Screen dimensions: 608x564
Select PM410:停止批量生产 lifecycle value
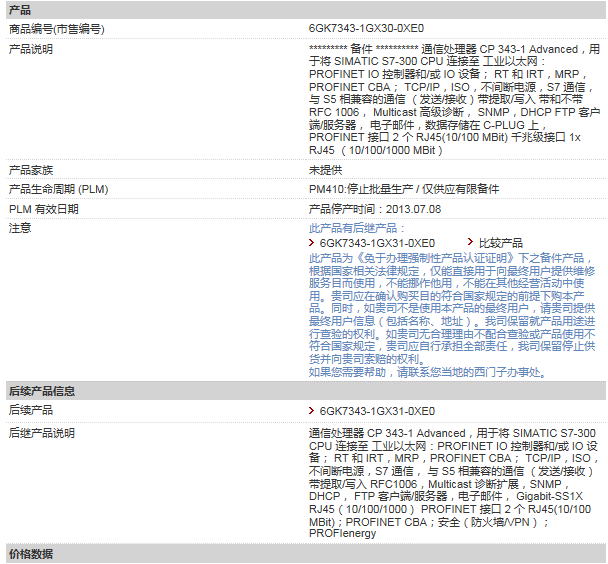point(404,189)
